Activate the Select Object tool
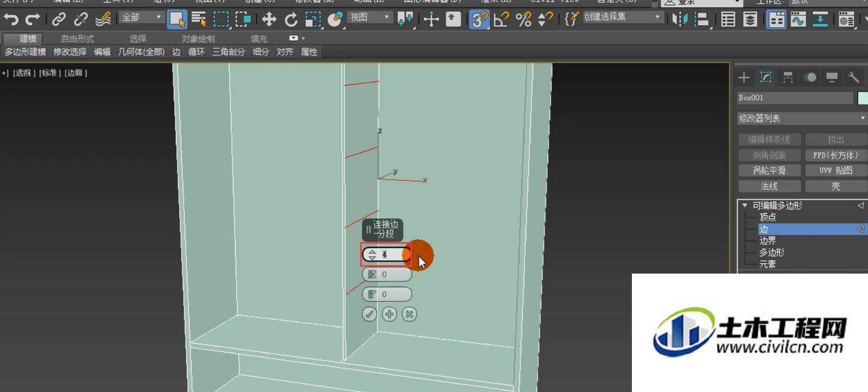The height and width of the screenshot is (392, 868). coord(177,20)
